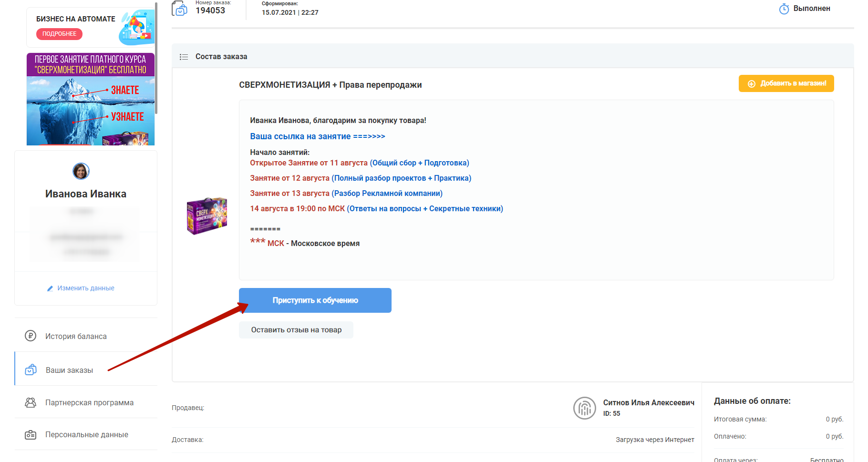
Task: Click the order number document icon
Action: click(x=179, y=8)
